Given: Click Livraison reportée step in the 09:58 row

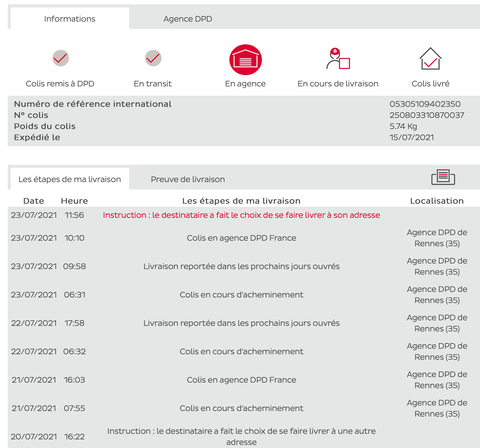Looking at the screenshot, I should (x=242, y=266).
